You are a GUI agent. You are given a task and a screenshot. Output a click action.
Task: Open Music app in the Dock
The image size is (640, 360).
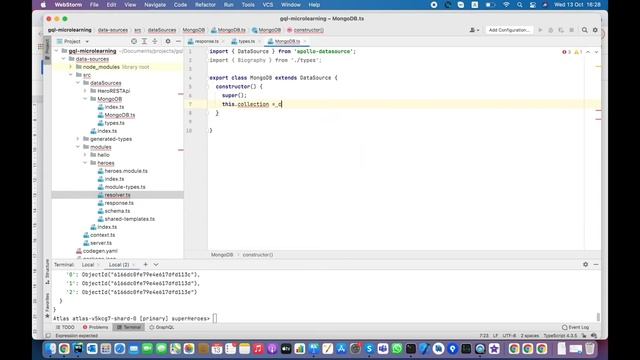point(258,349)
